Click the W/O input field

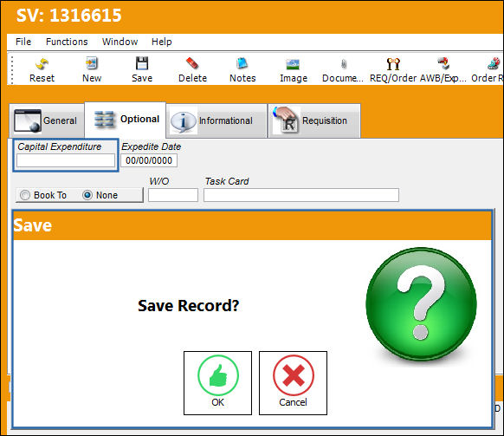173,195
